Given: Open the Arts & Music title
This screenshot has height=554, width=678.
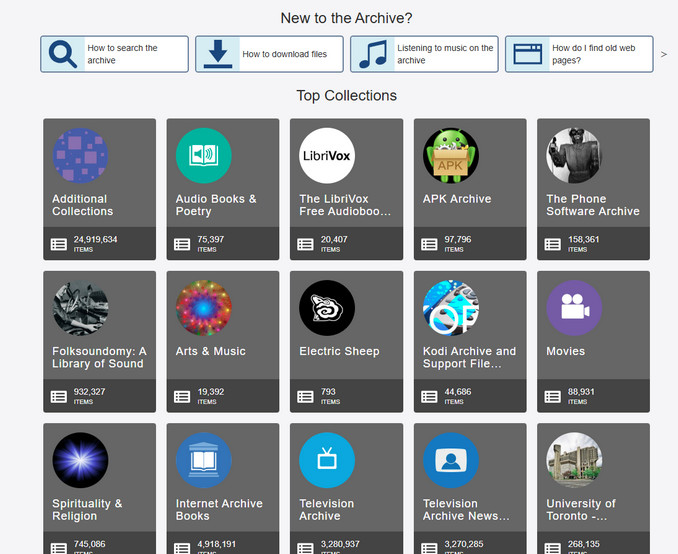Looking at the screenshot, I should [211, 351].
